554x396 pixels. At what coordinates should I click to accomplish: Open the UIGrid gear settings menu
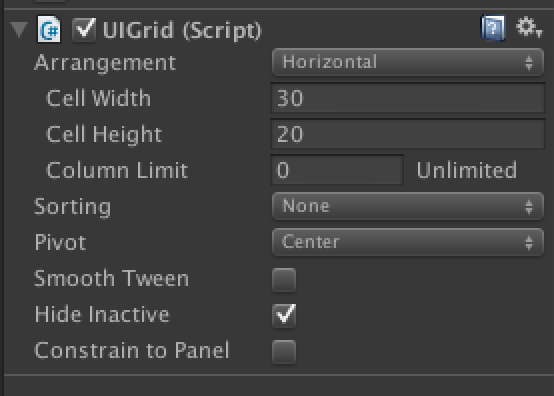[529, 27]
